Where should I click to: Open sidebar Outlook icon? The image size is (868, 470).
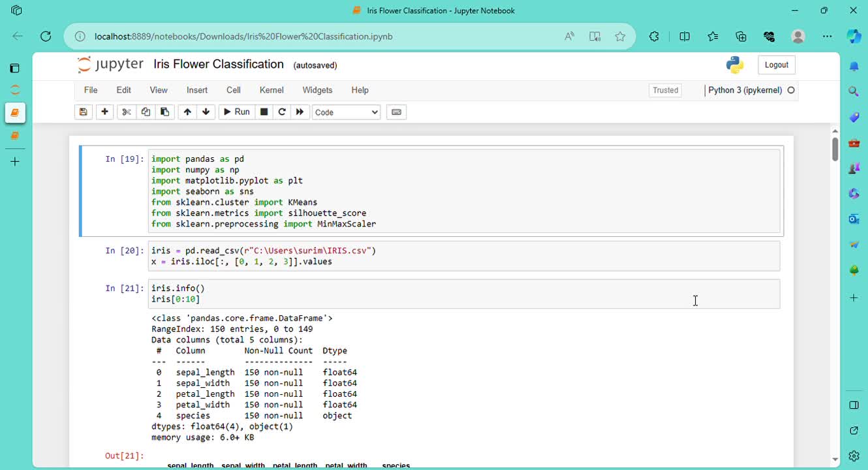click(854, 219)
